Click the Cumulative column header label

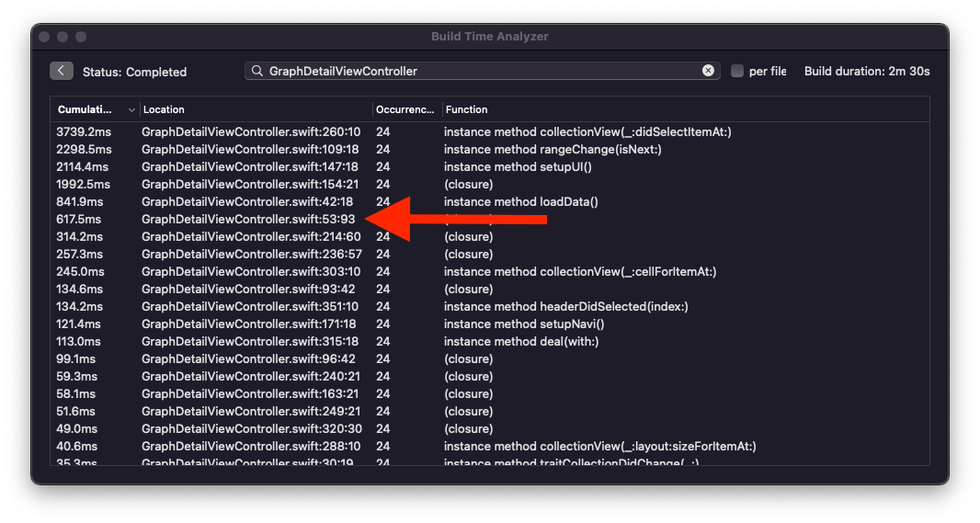tap(85, 109)
